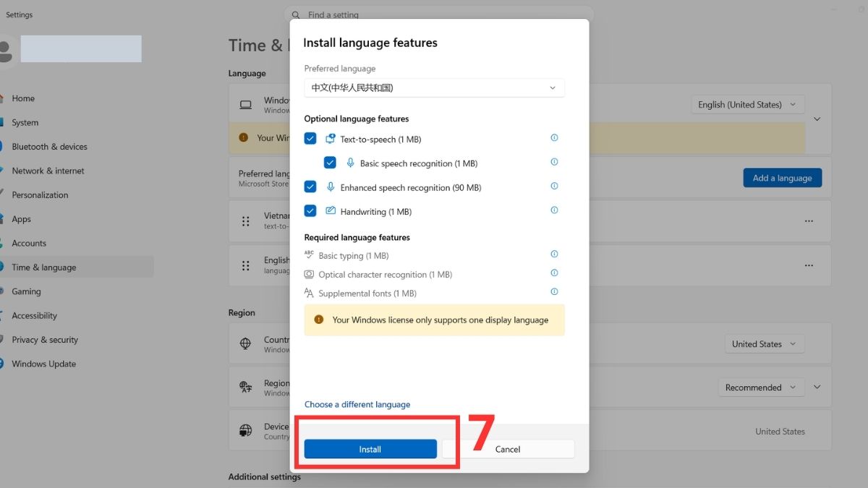This screenshot has height=488, width=868.
Task: Open Privacy & security settings
Action: coord(45,340)
